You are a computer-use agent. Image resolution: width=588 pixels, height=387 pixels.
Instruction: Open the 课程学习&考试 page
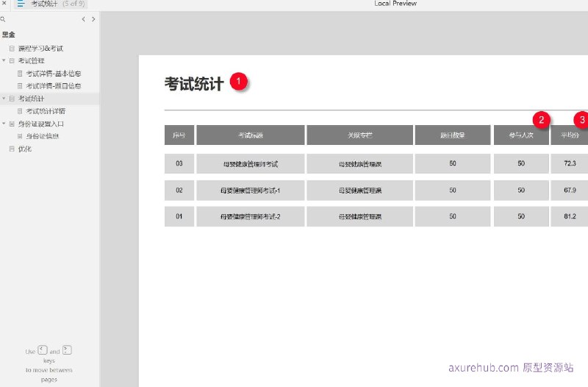pyautogui.click(x=40, y=49)
